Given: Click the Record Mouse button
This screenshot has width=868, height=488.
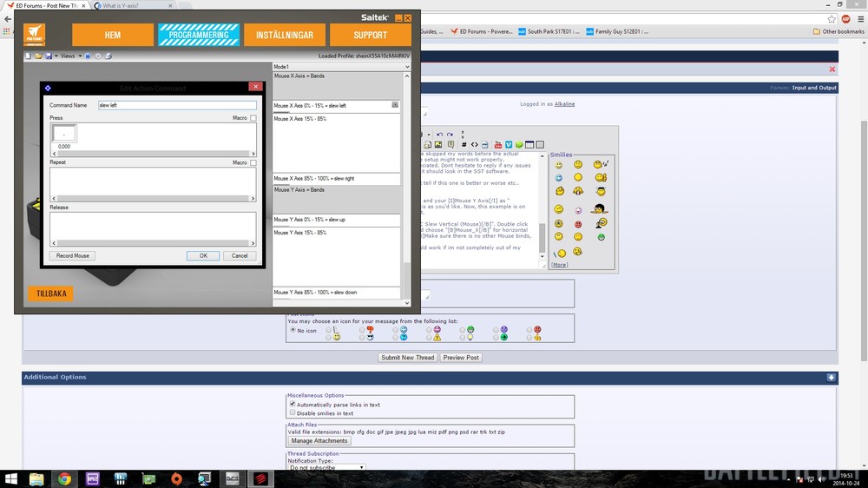Looking at the screenshot, I should point(73,256).
